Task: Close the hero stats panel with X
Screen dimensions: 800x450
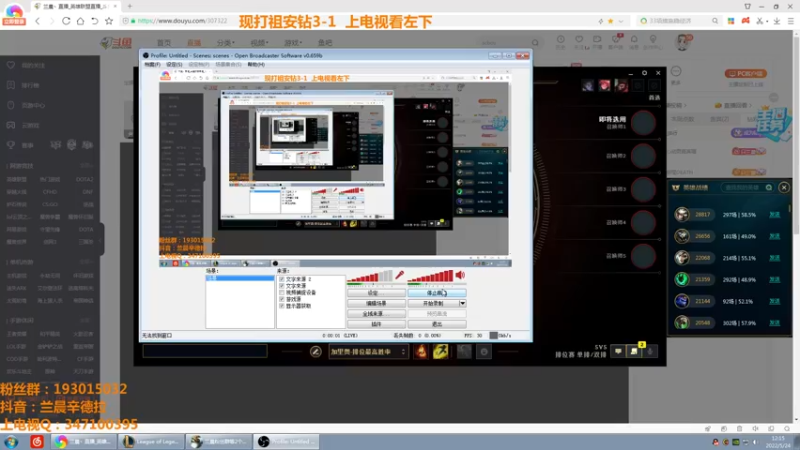Action: [784, 188]
